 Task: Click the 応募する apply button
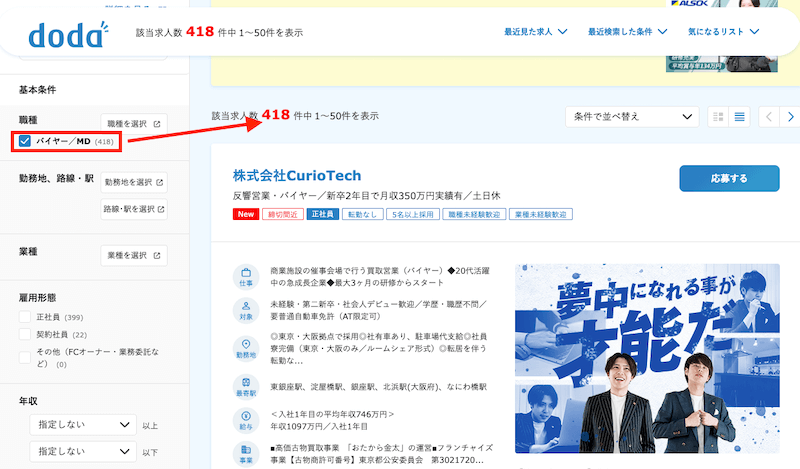tap(729, 178)
